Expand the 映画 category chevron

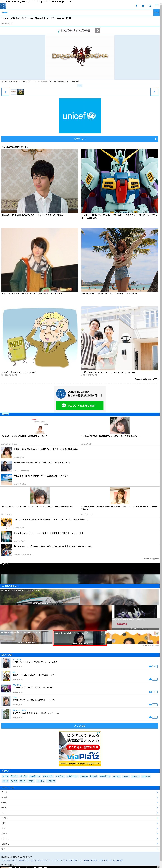pos(157,828)
